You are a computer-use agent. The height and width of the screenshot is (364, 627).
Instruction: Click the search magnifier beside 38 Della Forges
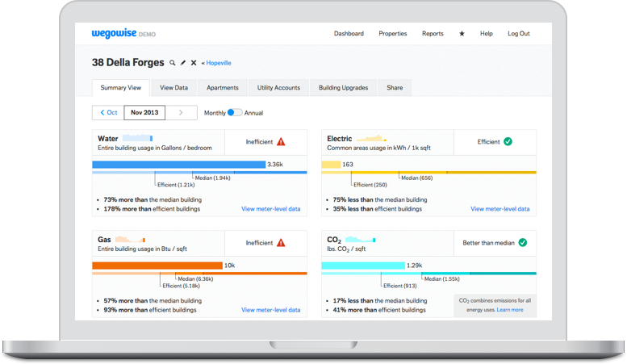(x=173, y=63)
